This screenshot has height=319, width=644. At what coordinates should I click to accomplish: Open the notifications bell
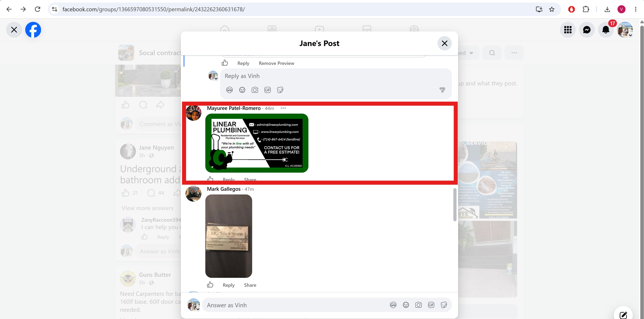(x=606, y=30)
